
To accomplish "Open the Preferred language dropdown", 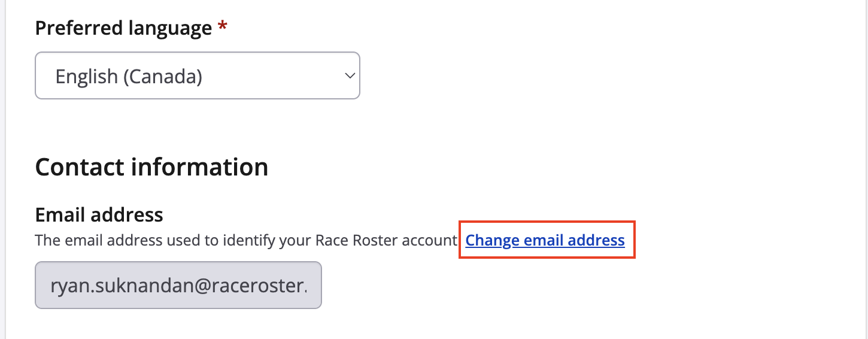I will 197,76.
